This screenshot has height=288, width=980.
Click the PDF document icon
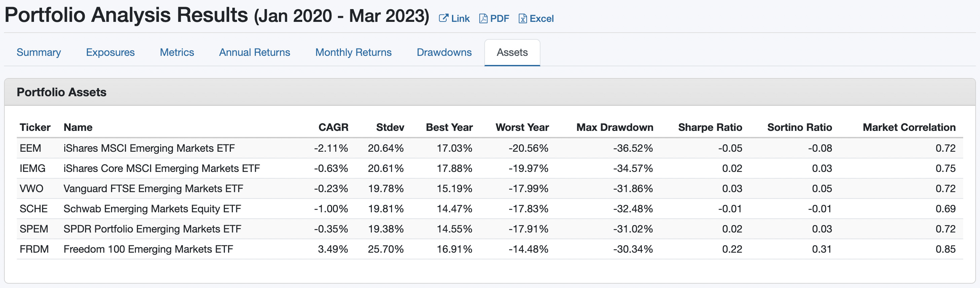(x=483, y=18)
